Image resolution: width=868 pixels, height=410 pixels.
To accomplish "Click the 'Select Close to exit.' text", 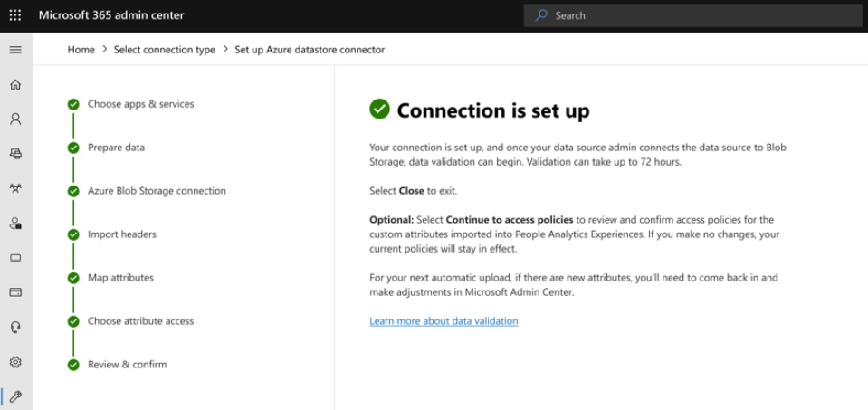I will point(414,191).
